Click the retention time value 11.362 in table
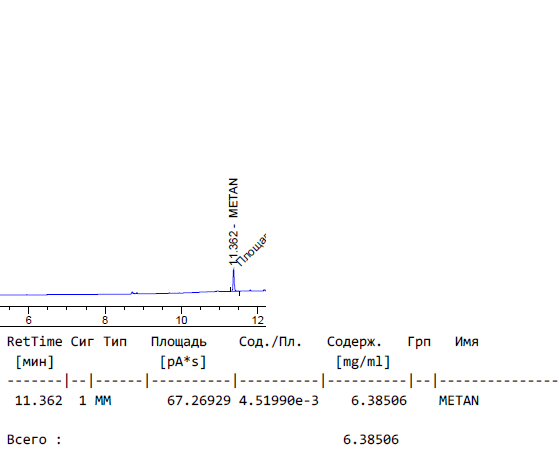 (39, 400)
